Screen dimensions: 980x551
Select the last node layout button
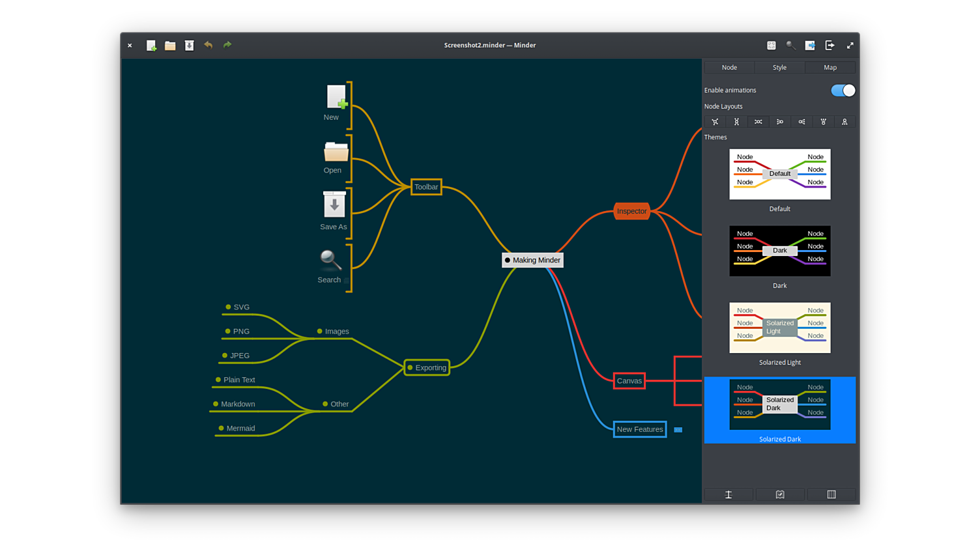pos(844,122)
